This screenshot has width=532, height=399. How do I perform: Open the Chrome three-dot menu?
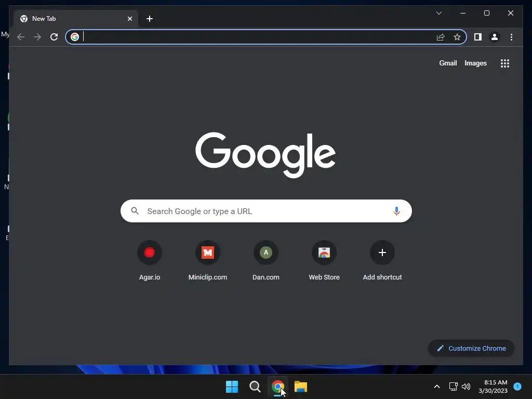pos(511,37)
